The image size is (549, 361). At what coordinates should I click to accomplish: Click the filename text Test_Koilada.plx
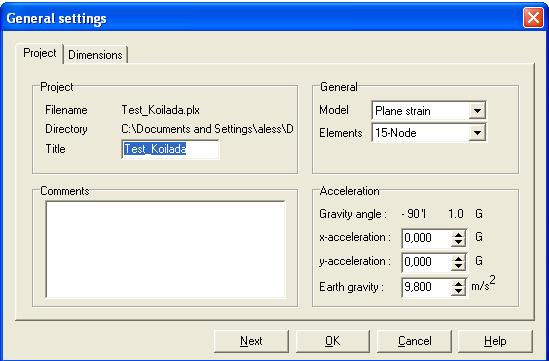(x=160, y=110)
